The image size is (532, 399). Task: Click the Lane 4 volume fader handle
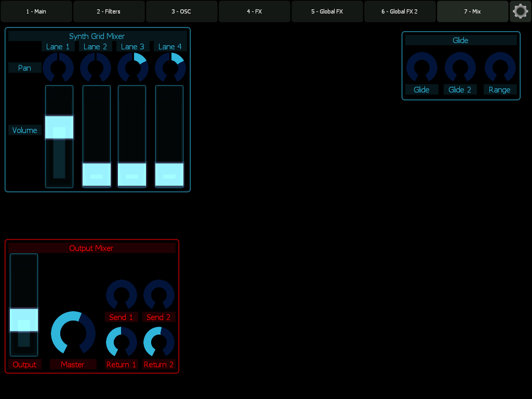click(169, 175)
